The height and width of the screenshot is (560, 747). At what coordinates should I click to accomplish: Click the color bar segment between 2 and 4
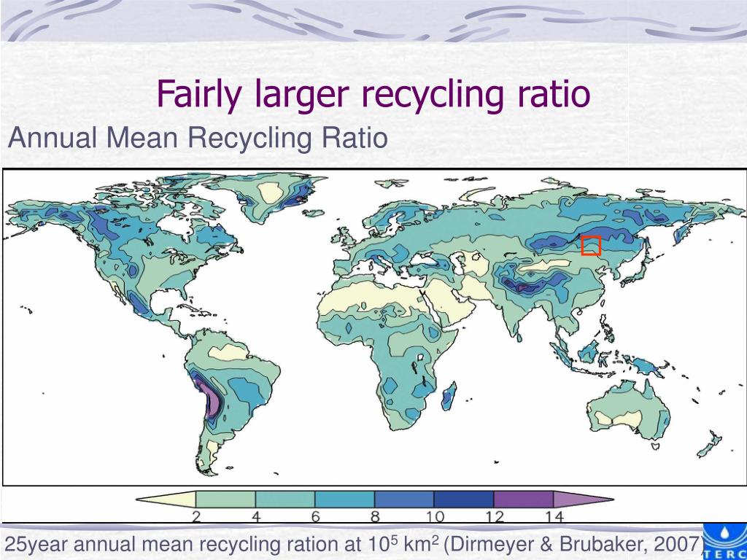point(225,499)
